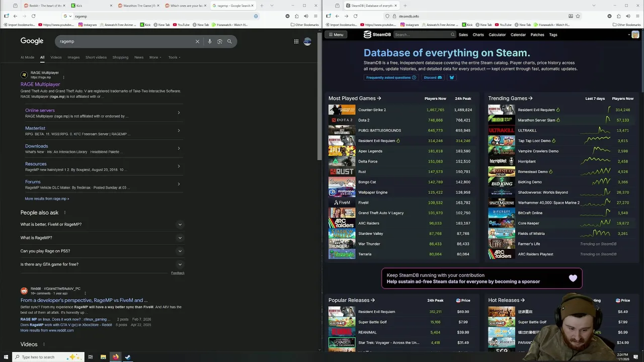Open SteamDB's Bluesky butterfly link
The width and height of the screenshot is (644, 362).
(451, 77)
